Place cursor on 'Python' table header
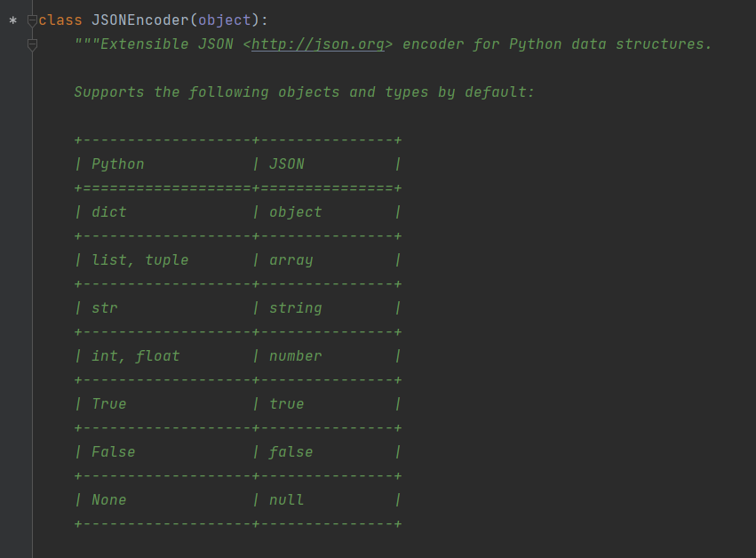The height and width of the screenshot is (558, 756). [118, 164]
